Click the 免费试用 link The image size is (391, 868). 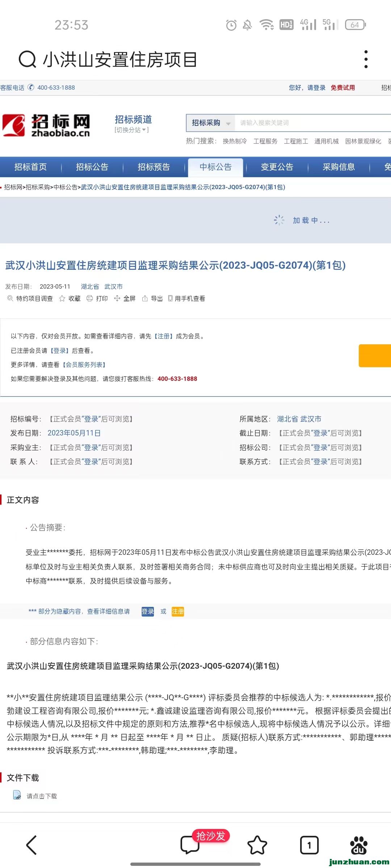pos(343,88)
